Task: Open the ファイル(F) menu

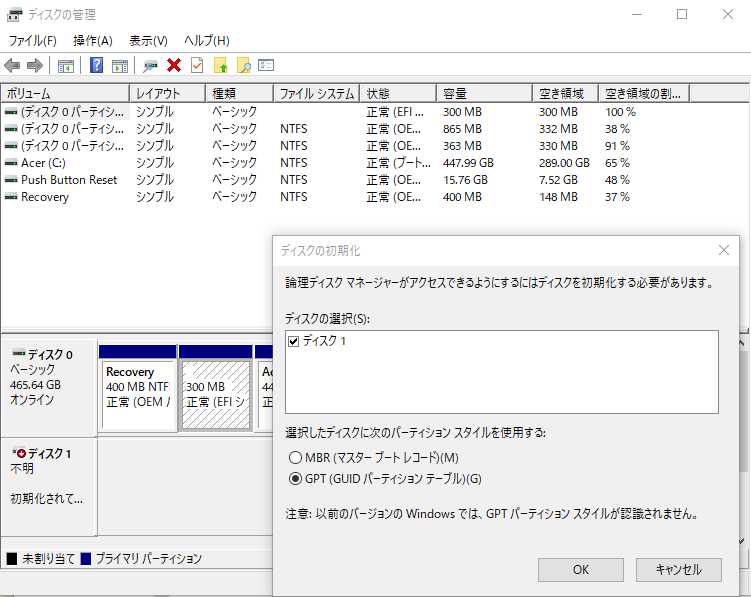Action: coord(32,40)
